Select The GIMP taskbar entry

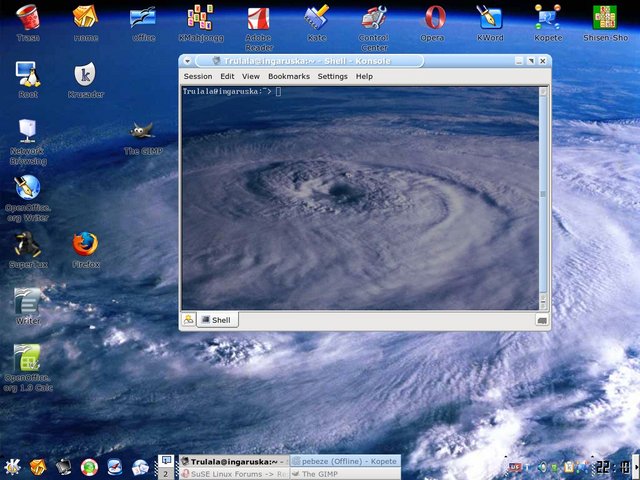(x=345, y=474)
